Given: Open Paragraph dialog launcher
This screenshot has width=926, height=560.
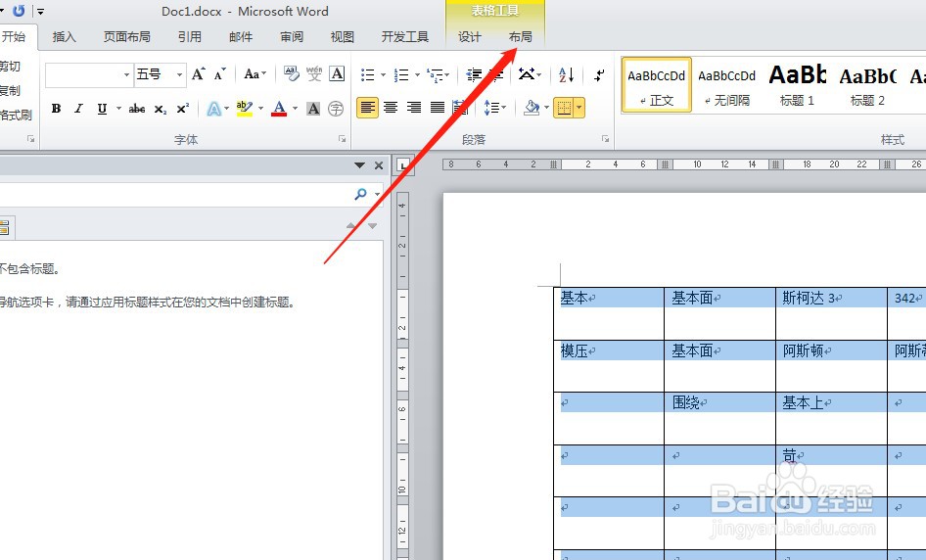Looking at the screenshot, I should (605, 139).
